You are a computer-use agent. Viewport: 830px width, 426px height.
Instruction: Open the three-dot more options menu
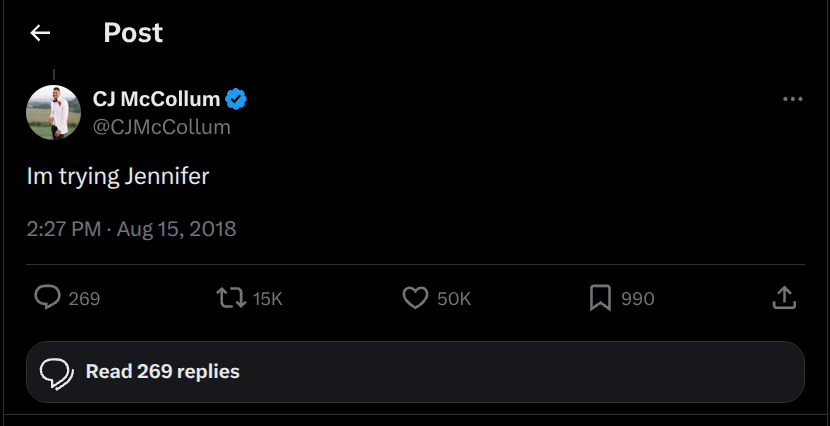tap(792, 99)
